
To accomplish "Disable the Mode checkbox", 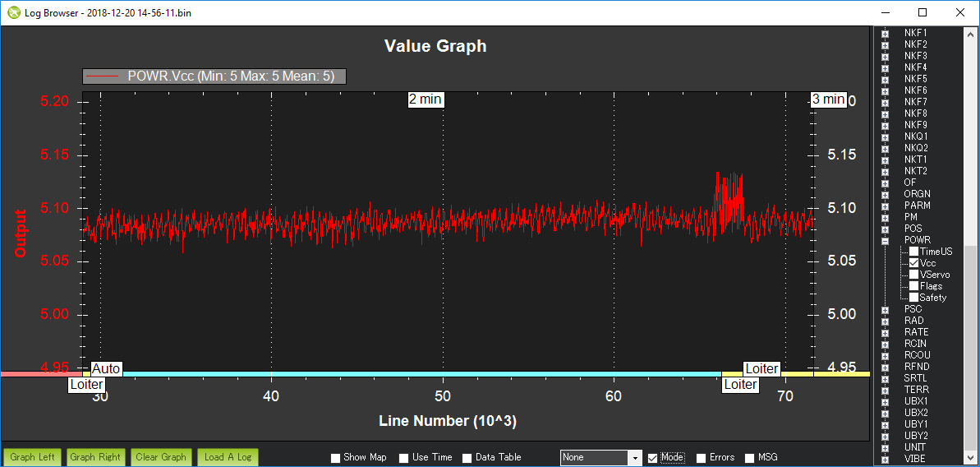I will tap(653, 458).
